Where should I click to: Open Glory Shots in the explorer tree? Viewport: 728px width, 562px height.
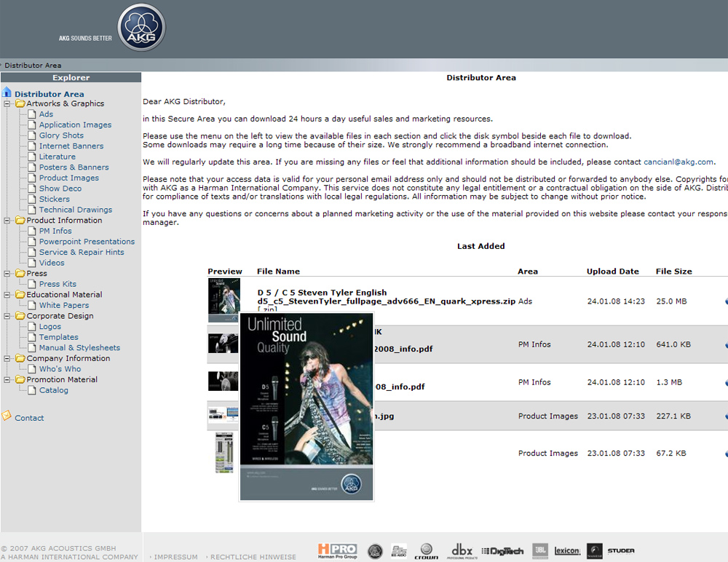[61, 135]
